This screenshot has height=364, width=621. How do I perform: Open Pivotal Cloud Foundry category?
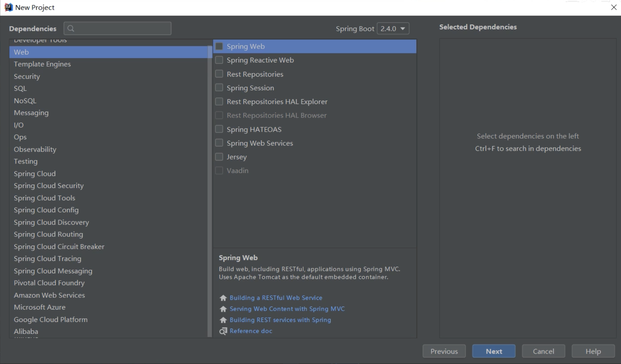coord(109,283)
